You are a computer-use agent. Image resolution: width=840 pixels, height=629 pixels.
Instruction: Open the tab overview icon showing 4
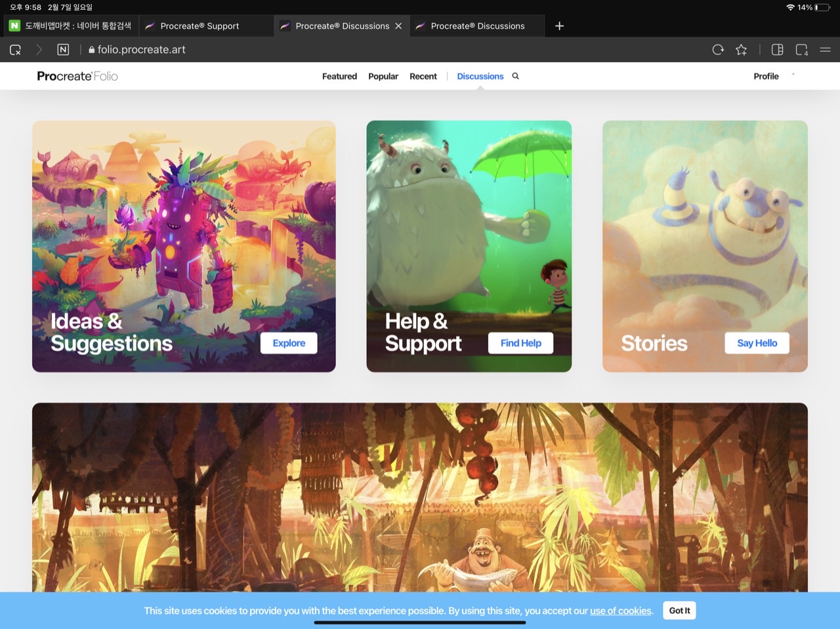[x=802, y=50]
